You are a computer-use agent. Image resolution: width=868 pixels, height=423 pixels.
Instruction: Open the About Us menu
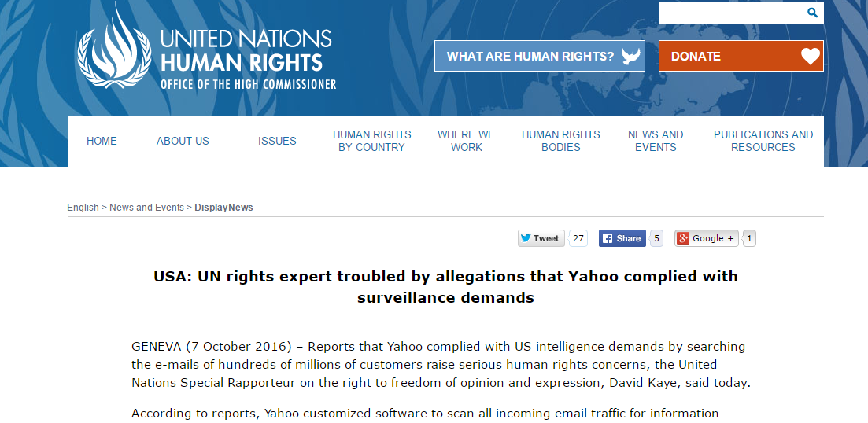tap(183, 141)
